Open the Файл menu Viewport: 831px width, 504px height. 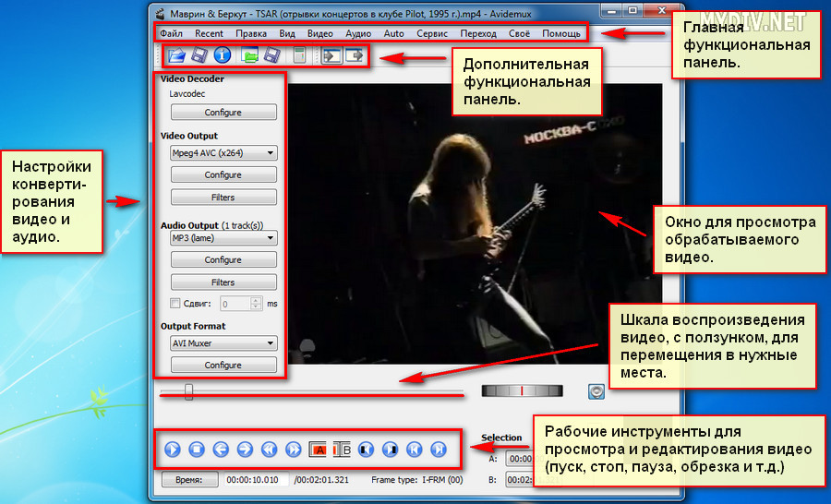coord(171,33)
